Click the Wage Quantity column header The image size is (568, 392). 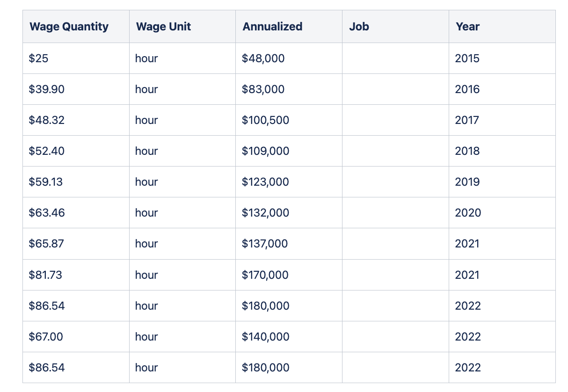[x=69, y=27]
